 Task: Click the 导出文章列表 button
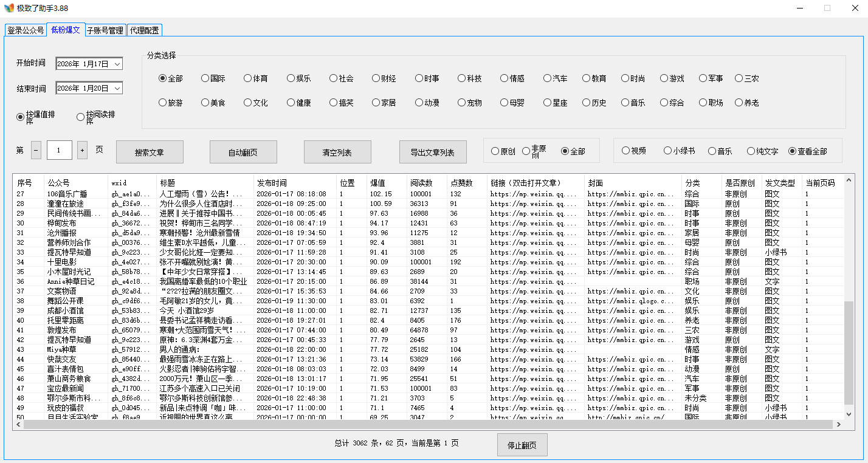coord(433,152)
